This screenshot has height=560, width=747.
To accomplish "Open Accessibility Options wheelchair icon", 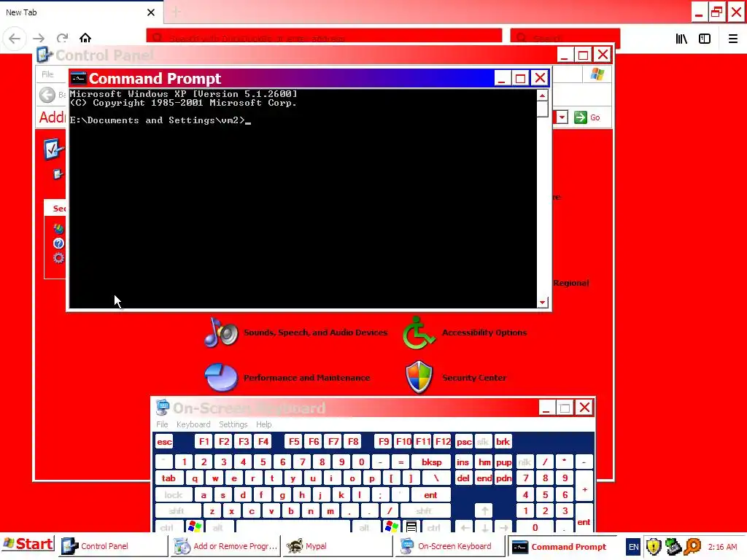I will 419,332.
